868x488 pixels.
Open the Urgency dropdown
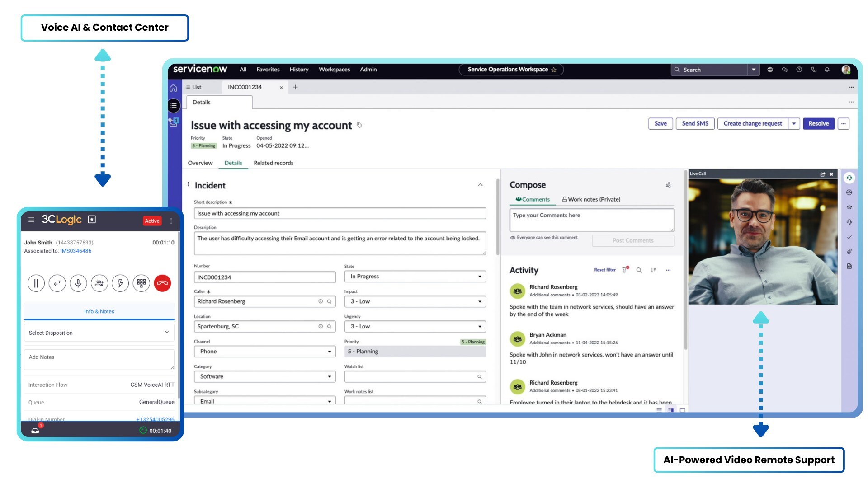click(415, 326)
